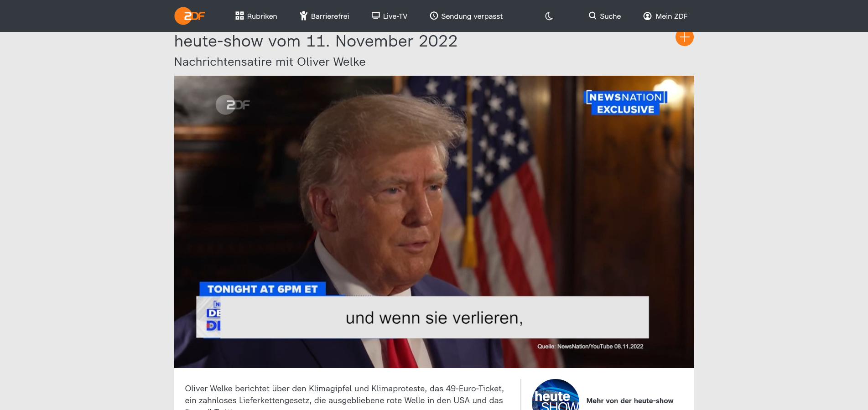Click the Mein ZDF user profile icon
868x410 pixels.
click(647, 16)
